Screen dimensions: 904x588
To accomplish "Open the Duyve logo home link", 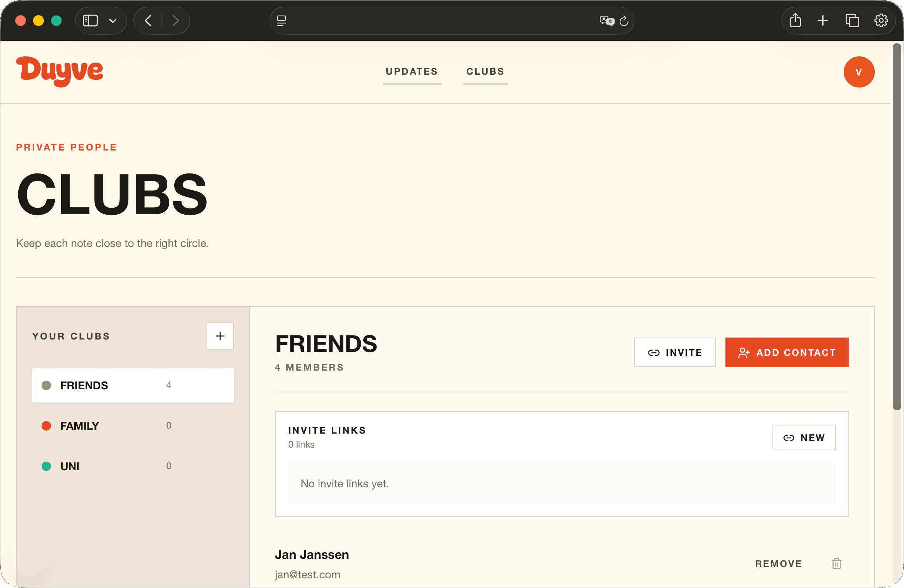I will point(60,72).
